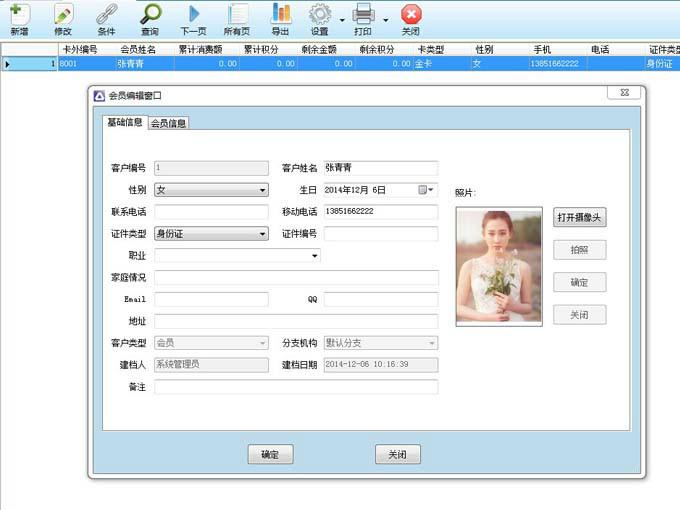Screen dimensions: 680x510
Task: Open the 客户类型 dropdown showing 会员
Action: tap(211, 343)
